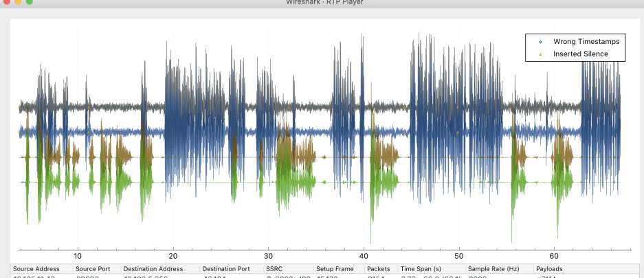Click the 30 second label on time axis

tap(268, 257)
